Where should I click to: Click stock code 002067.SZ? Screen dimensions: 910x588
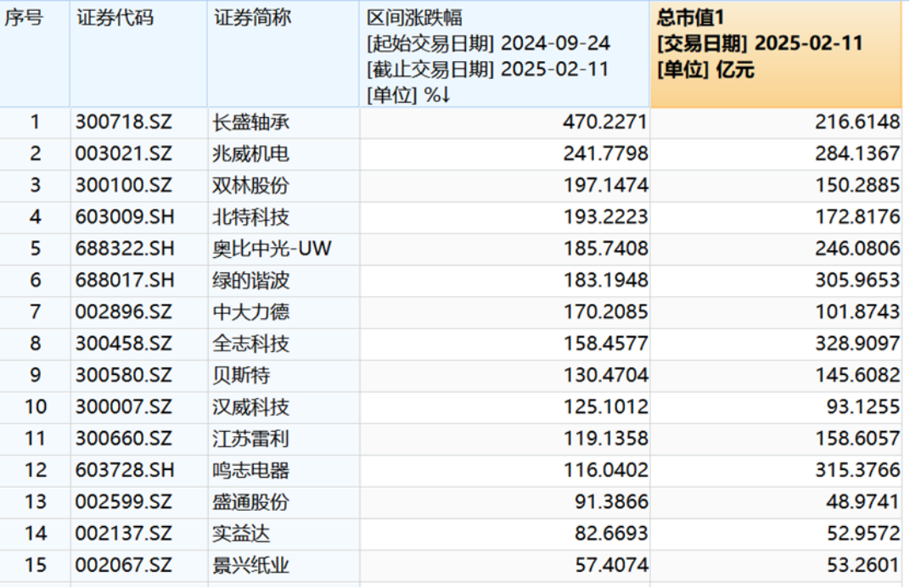124,565
